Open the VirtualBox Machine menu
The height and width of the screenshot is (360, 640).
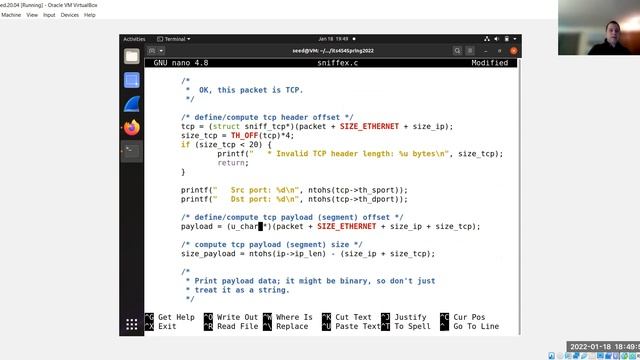click(11, 15)
